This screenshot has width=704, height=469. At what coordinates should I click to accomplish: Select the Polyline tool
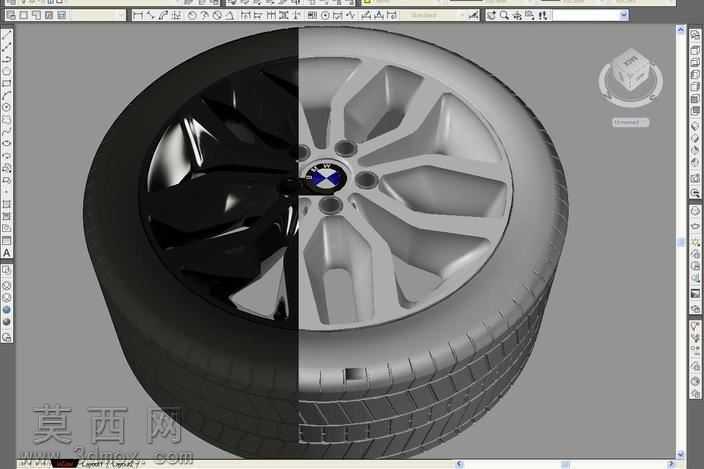click(7, 59)
